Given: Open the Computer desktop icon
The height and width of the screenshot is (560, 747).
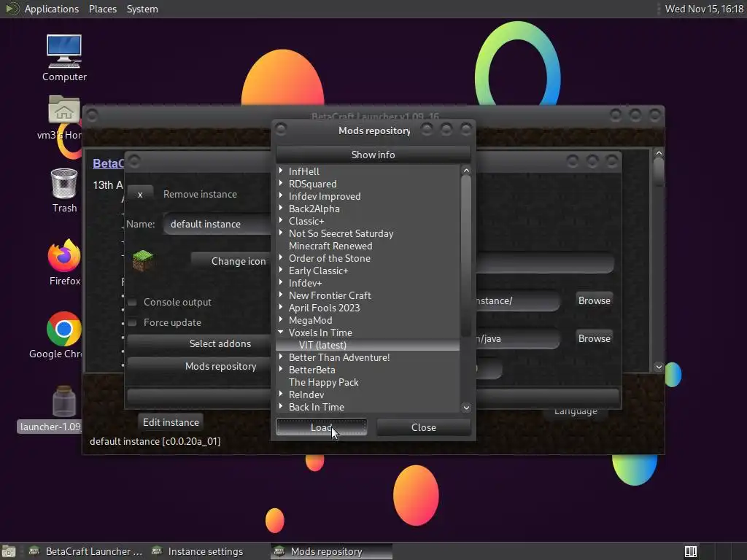Looking at the screenshot, I should [64, 57].
